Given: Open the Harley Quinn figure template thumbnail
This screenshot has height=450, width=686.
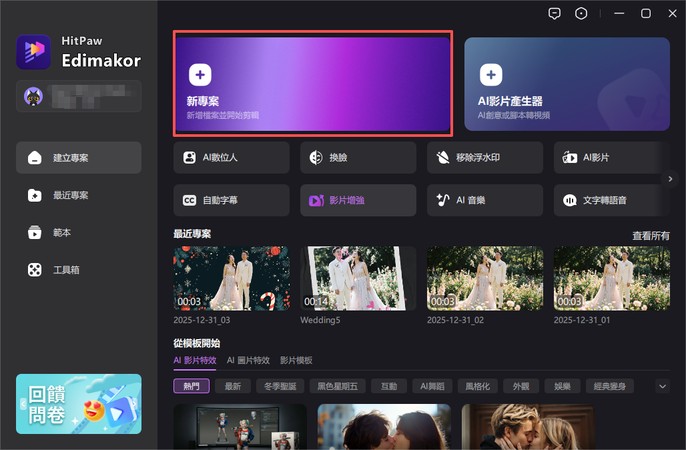Looking at the screenshot, I should point(240,427).
